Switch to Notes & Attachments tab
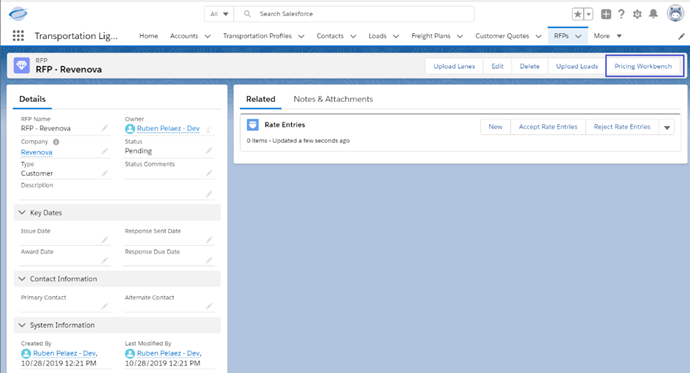This screenshot has width=690, height=373. pyautogui.click(x=333, y=99)
